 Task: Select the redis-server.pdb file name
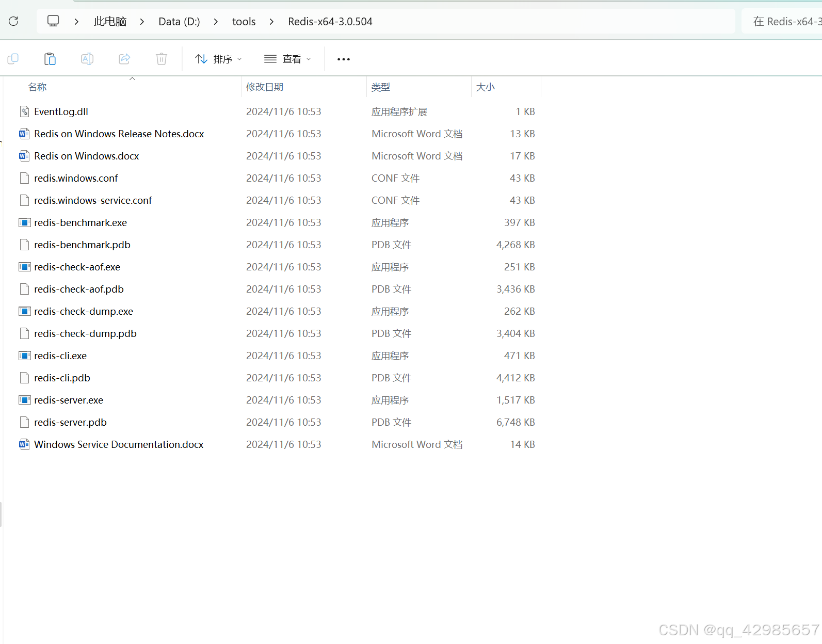pos(70,422)
